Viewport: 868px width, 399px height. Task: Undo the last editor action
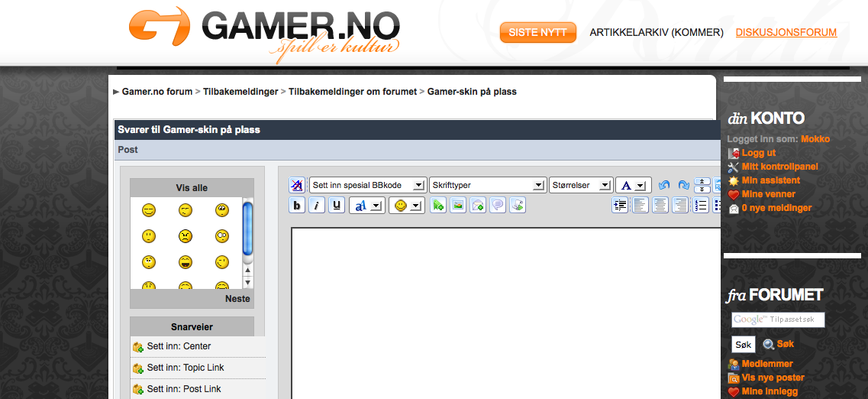(x=664, y=185)
